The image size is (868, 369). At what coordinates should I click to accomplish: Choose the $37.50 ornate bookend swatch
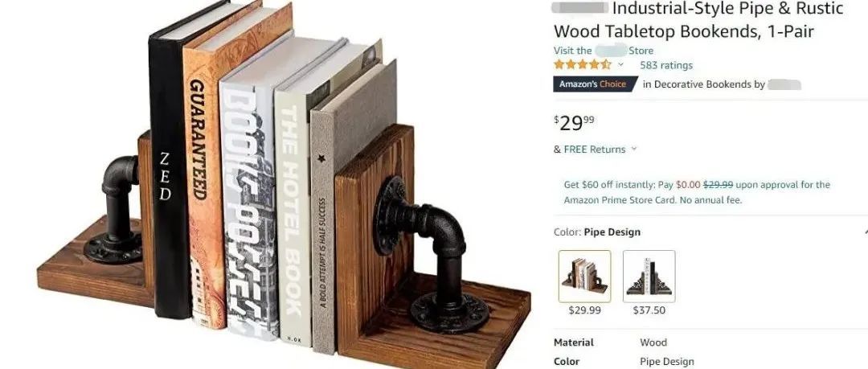point(649,277)
